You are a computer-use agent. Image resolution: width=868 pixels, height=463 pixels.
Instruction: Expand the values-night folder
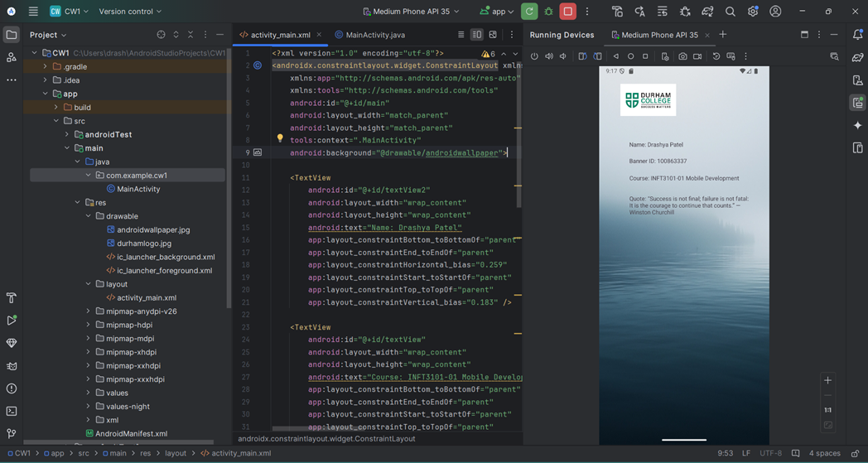88,407
